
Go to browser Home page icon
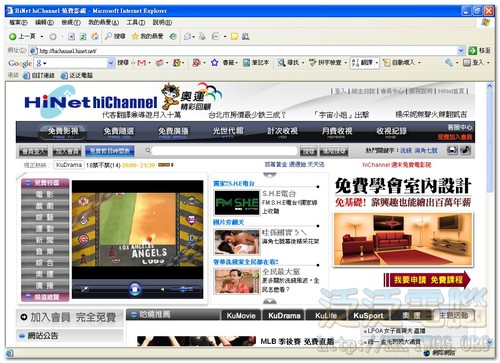[95, 36]
